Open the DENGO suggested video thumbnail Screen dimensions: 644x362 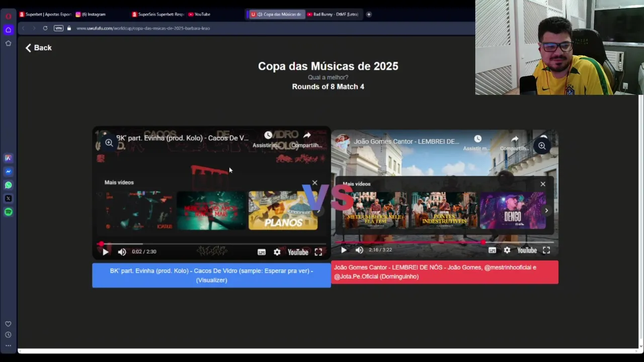point(513,210)
